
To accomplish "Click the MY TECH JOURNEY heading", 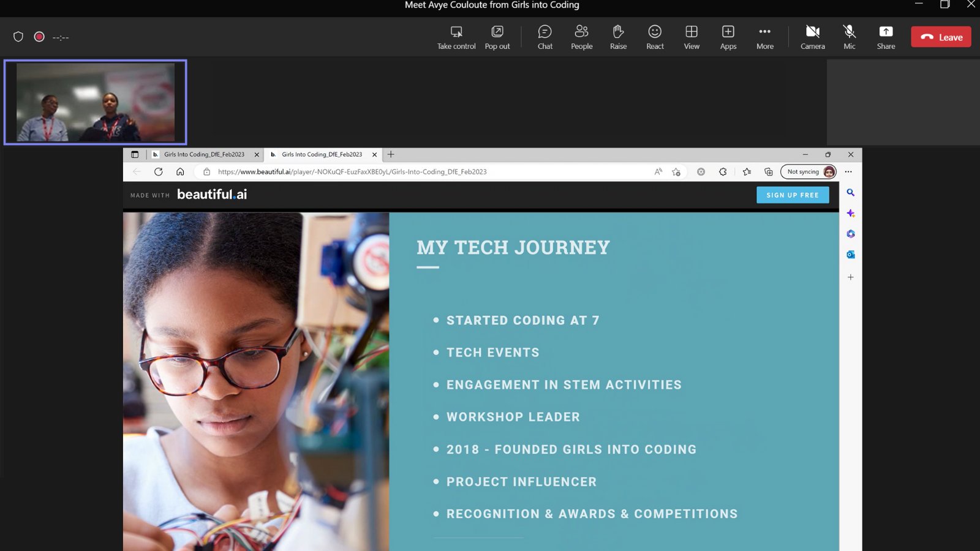I will point(513,247).
